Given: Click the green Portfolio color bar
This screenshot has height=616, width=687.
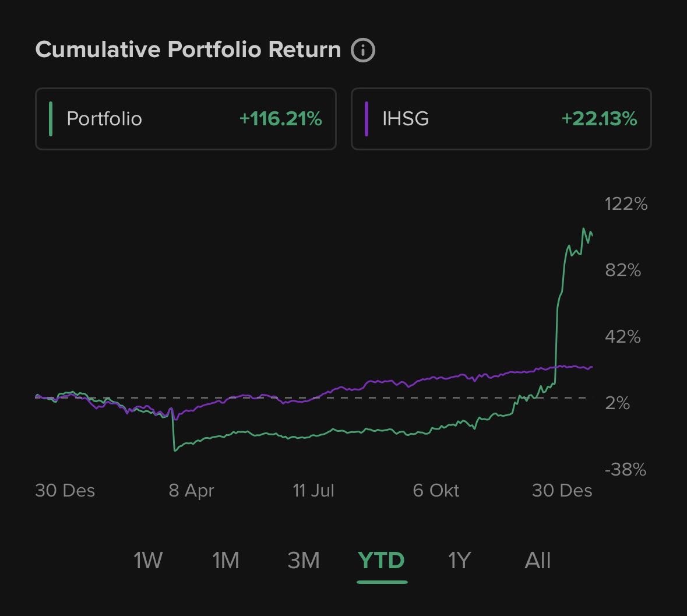Looking at the screenshot, I should click(x=51, y=119).
